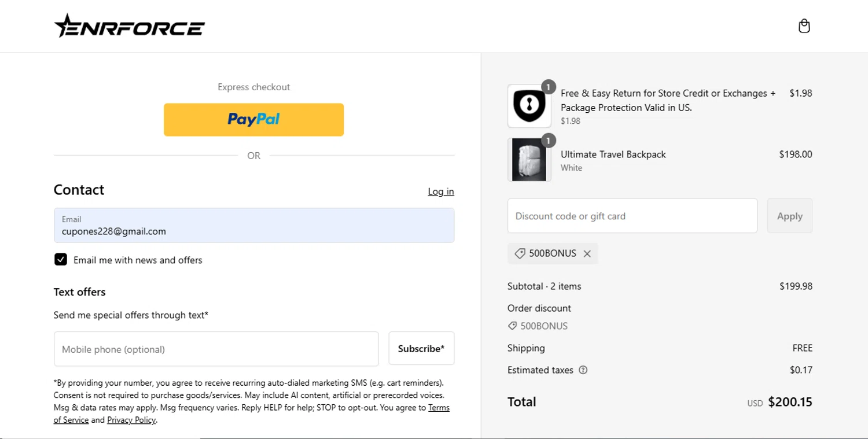
Task: Click the FREE shipping value
Action: coord(803,348)
